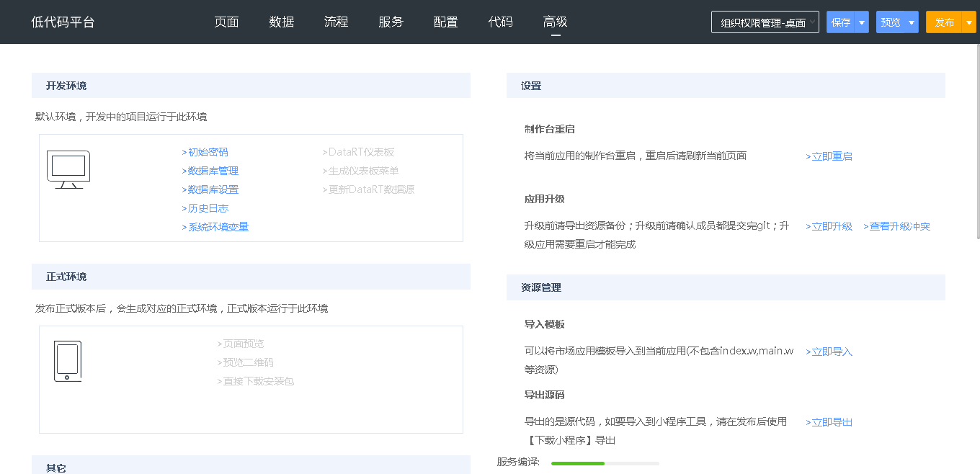Switch to the 服务 tab
The height and width of the screenshot is (474, 980).
tap(391, 22)
